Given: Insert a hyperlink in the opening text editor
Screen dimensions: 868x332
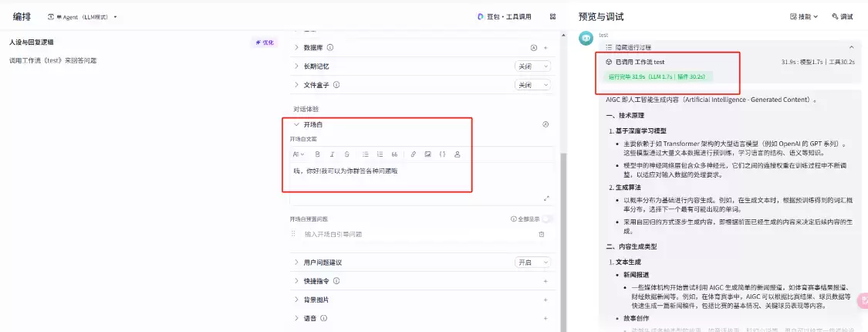Looking at the screenshot, I should tap(413, 154).
